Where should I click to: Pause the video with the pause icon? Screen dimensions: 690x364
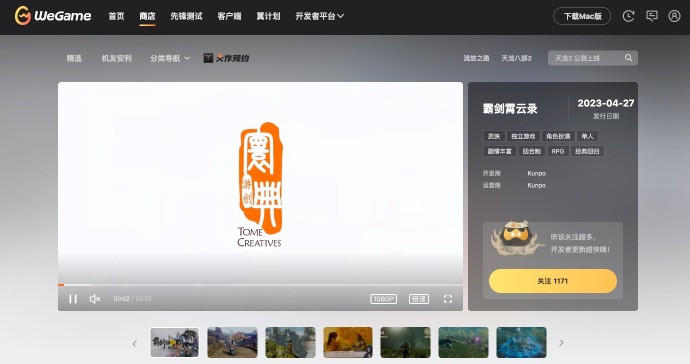(73, 299)
